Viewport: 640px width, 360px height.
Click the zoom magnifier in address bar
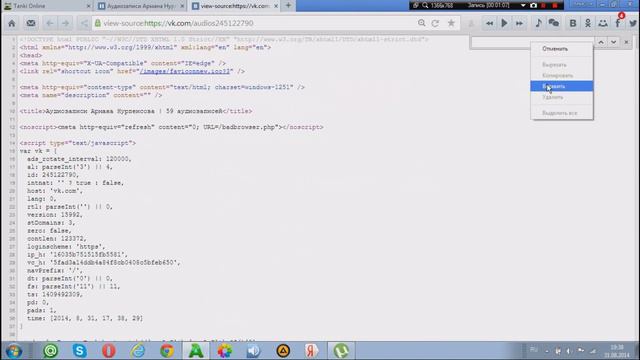(422, 23)
